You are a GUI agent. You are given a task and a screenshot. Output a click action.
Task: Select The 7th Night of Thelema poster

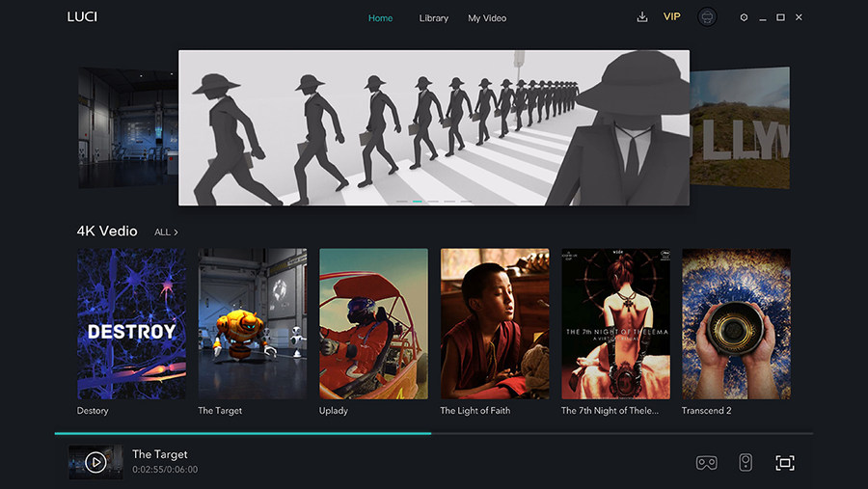[615, 324]
